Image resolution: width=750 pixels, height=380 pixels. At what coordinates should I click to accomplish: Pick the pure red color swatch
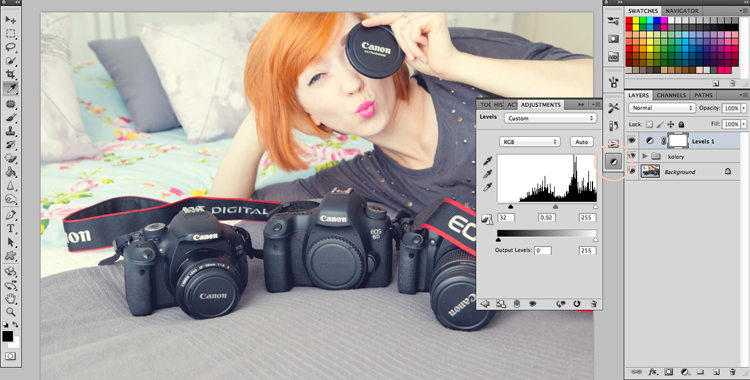pyautogui.click(x=629, y=21)
